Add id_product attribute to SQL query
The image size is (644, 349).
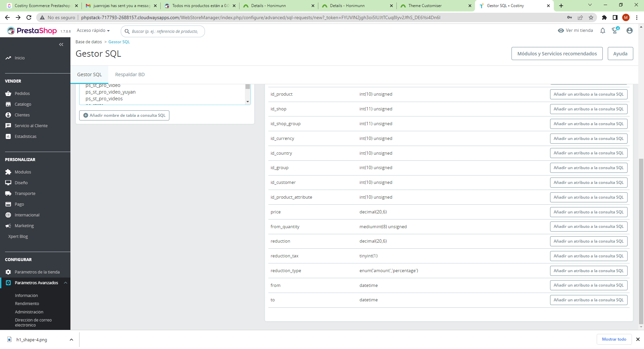point(589,94)
